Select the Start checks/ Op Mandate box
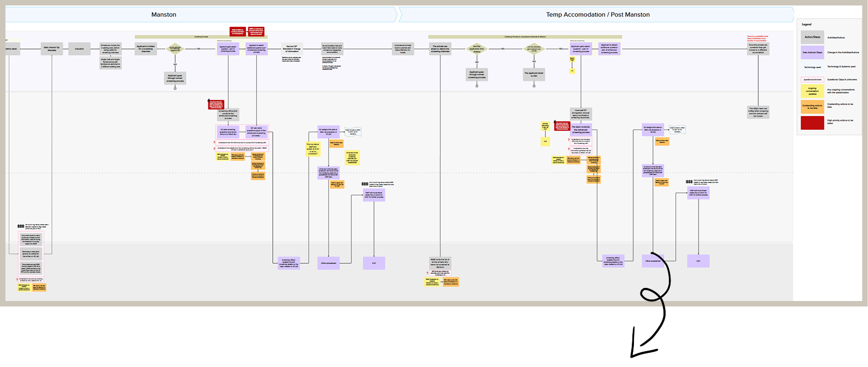The width and height of the screenshot is (868, 367). tap(52, 49)
